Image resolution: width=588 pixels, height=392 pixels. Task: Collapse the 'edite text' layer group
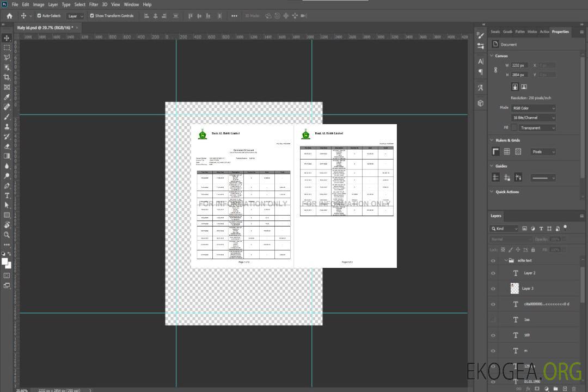click(x=505, y=260)
